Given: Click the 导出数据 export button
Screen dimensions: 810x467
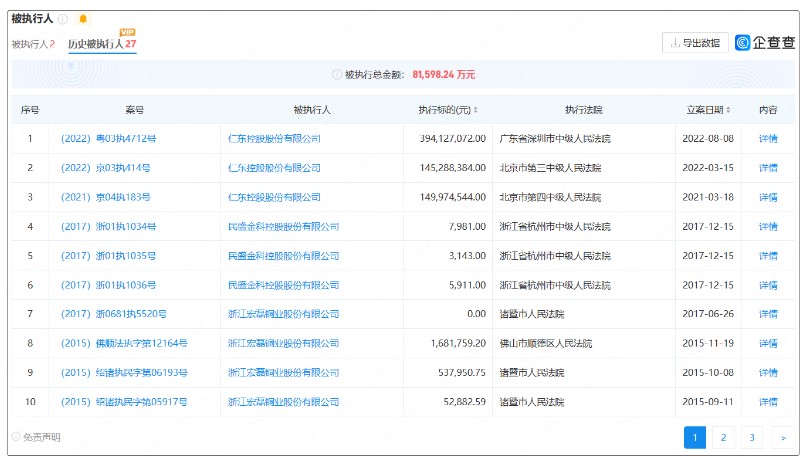Looking at the screenshot, I should click(695, 43).
